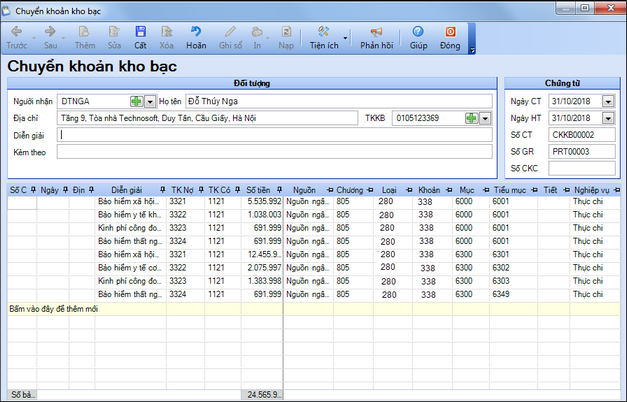The width and height of the screenshot is (627, 402).
Task: Post the entry with Ghi sổ
Action: click(230, 38)
